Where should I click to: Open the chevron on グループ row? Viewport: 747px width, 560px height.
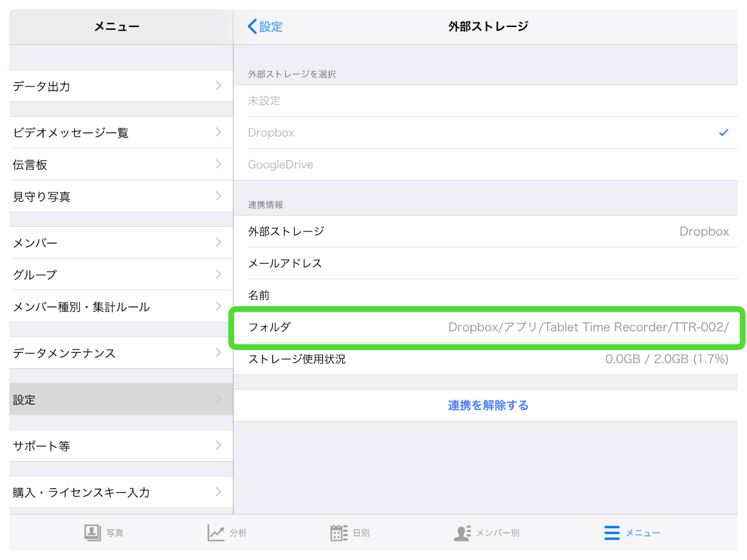[x=218, y=274]
